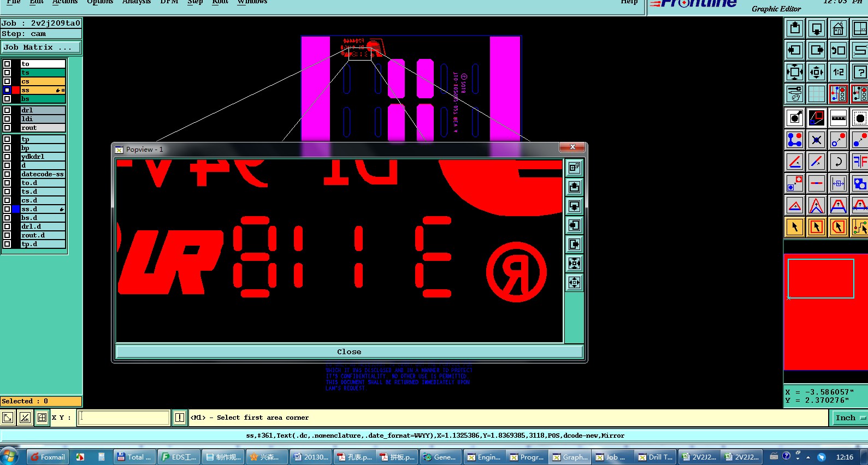Select the add feature tool icon
This screenshot has width=868, height=465.
[795, 118]
